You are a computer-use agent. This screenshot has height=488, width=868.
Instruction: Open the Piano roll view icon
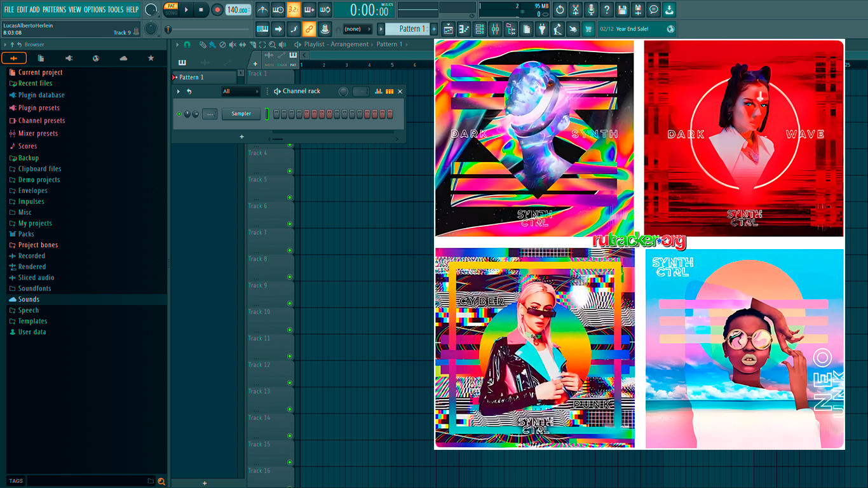(464, 29)
